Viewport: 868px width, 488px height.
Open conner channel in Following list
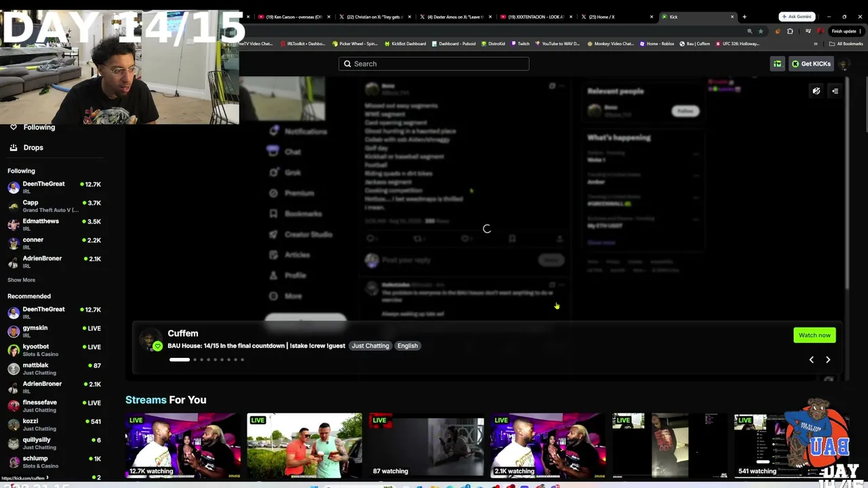coord(54,243)
